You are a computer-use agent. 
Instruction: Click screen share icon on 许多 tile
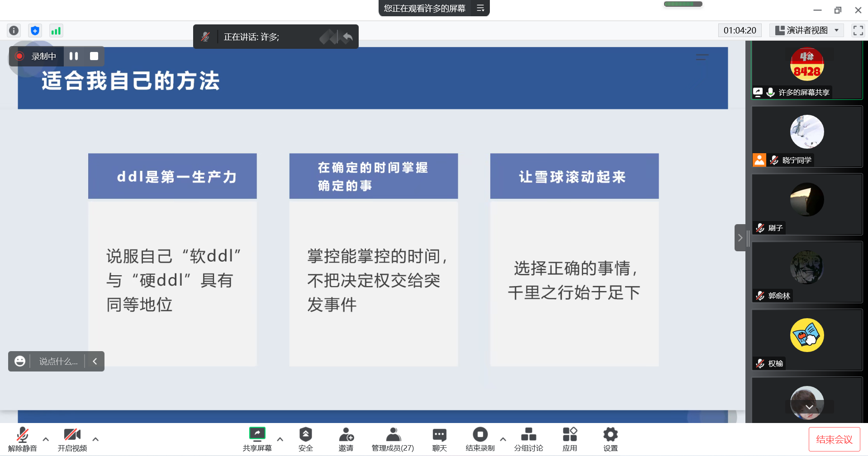[x=758, y=92]
